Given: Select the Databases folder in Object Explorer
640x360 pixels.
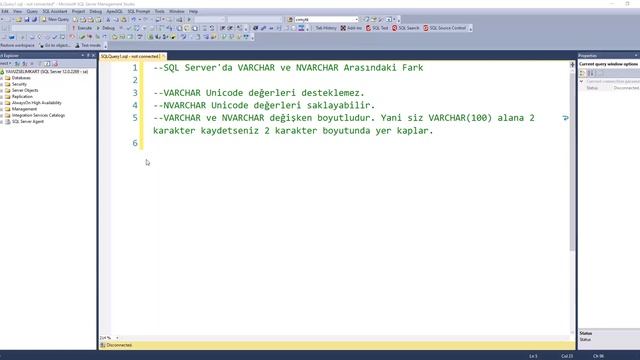Looking at the screenshot, I should [21, 78].
